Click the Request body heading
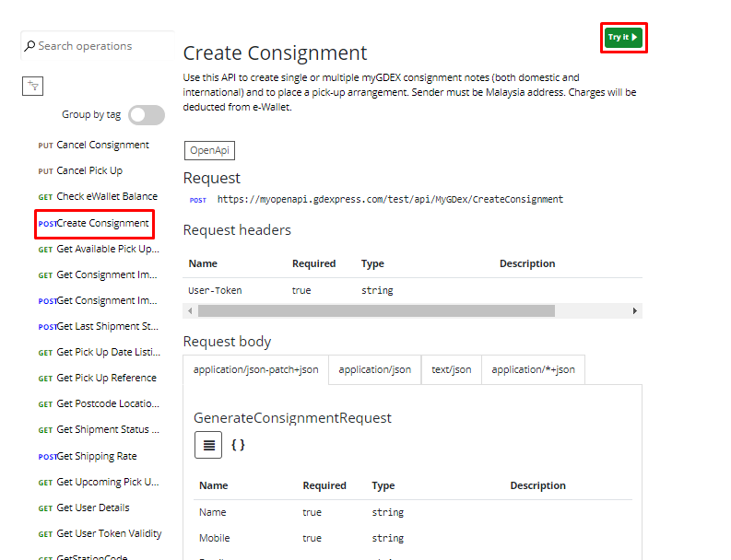 (227, 342)
